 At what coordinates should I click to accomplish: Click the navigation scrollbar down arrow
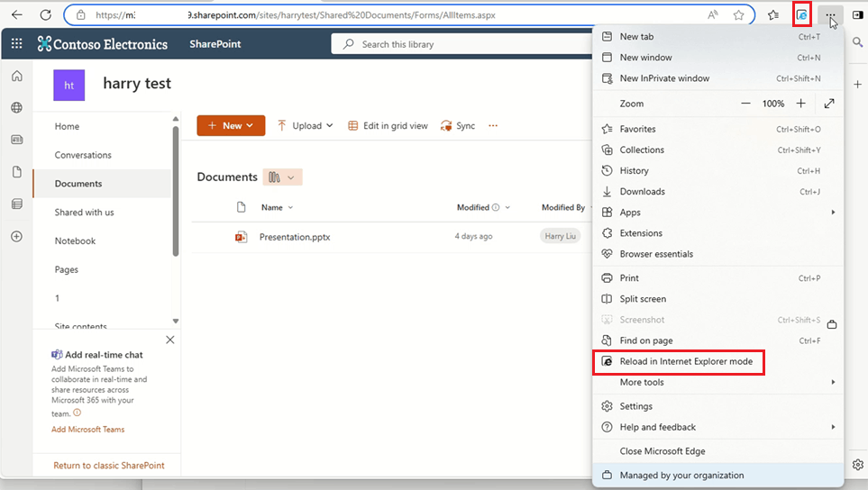pyautogui.click(x=176, y=321)
